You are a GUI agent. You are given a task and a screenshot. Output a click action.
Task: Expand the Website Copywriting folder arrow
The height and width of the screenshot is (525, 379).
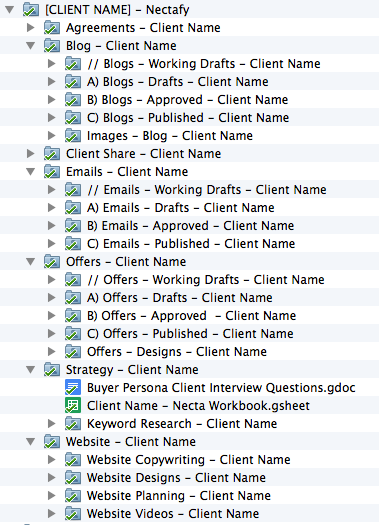(x=52, y=459)
